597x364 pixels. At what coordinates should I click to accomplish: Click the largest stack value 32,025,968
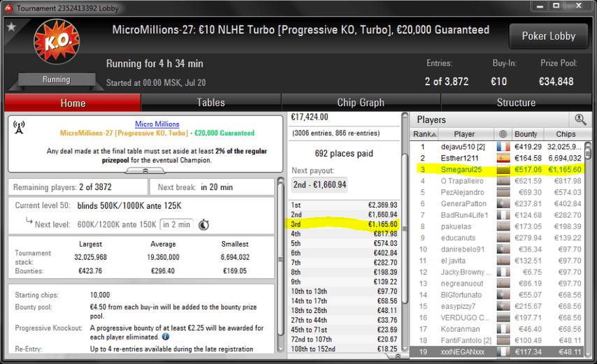pos(91,257)
